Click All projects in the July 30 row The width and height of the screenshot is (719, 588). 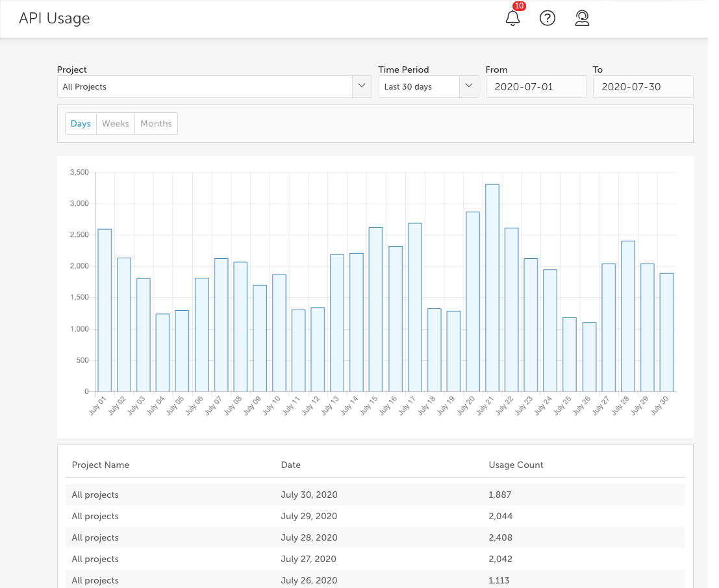pyautogui.click(x=95, y=495)
